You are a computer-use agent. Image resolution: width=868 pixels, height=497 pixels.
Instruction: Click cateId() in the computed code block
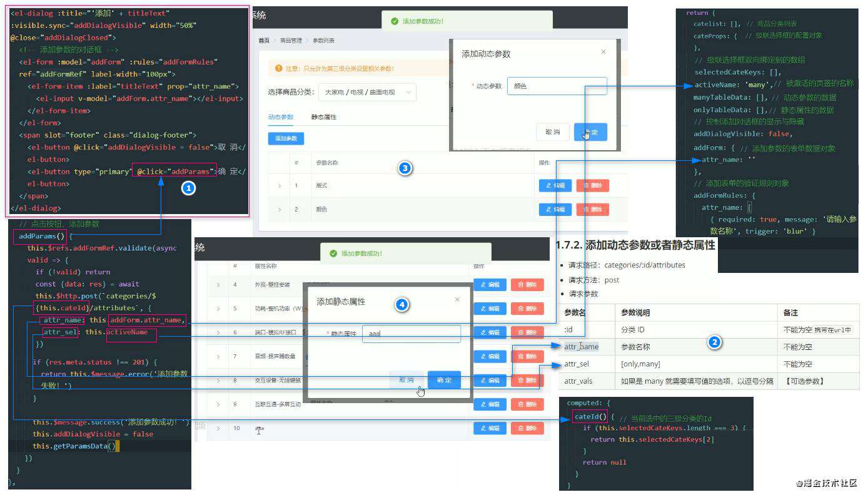[590, 416]
